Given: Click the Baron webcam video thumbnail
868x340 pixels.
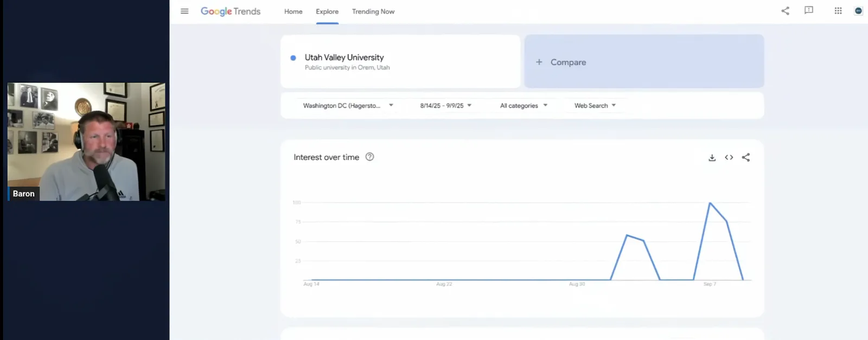Looking at the screenshot, I should point(86,142).
